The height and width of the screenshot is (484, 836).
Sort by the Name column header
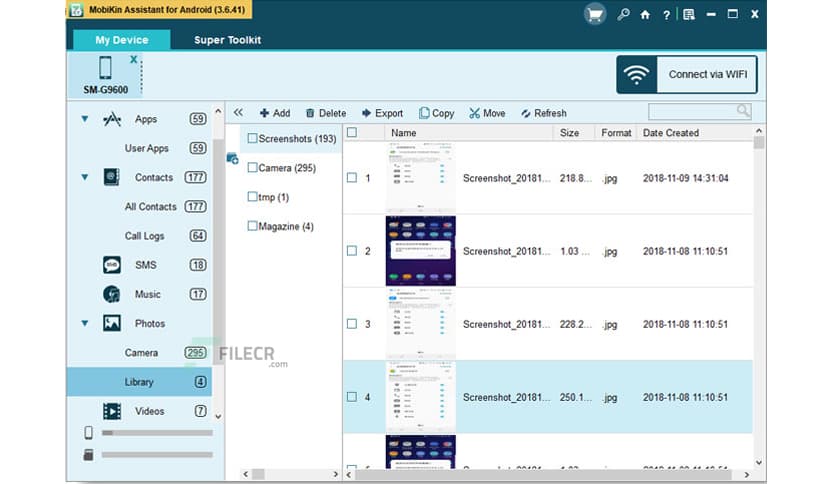[404, 133]
